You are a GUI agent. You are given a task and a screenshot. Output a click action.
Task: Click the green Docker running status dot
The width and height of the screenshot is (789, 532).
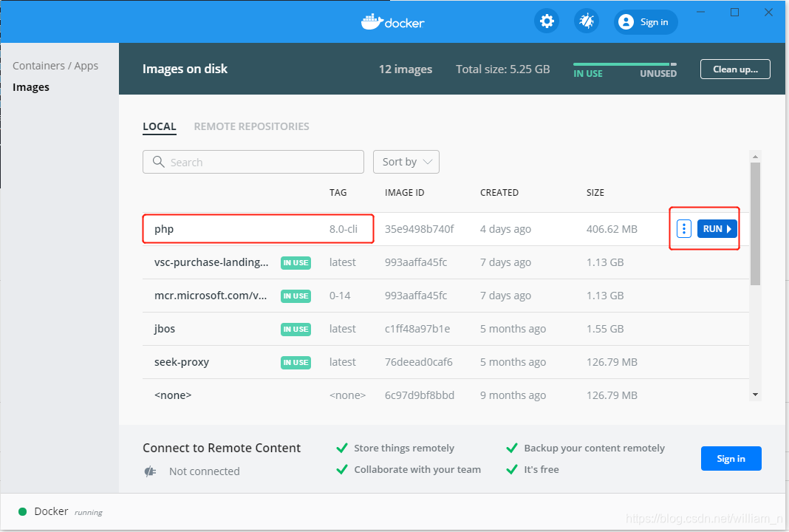coord(22,512)
